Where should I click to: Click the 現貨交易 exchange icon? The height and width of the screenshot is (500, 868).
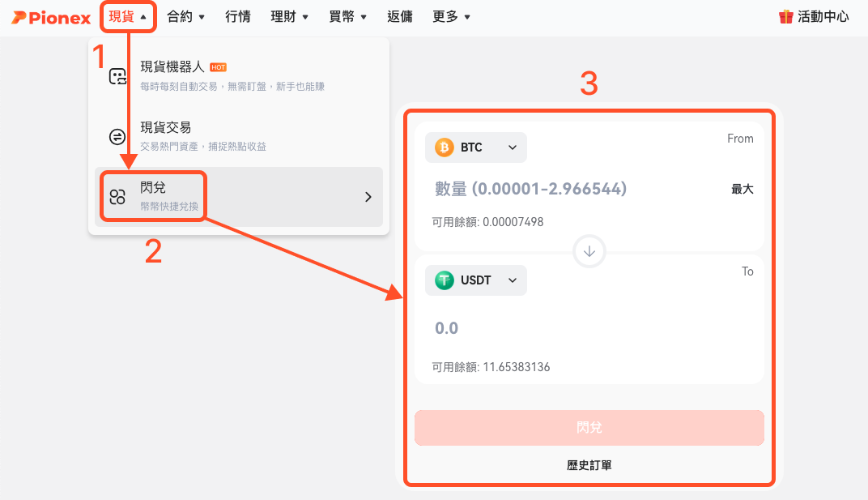point(117,136)
